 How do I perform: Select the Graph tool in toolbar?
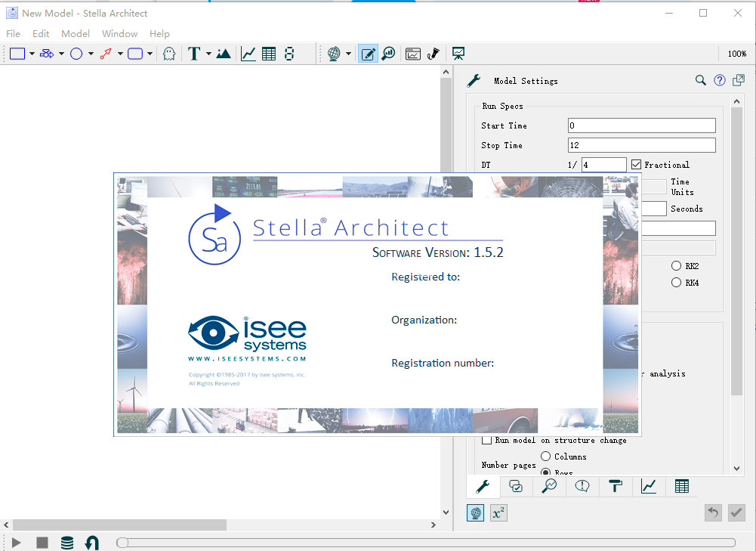(x=248, y=54)
